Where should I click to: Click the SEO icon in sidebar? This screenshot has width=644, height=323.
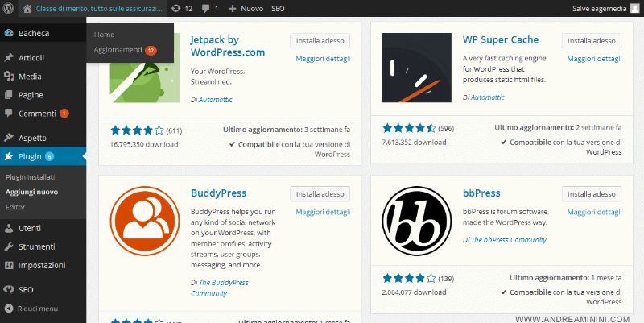click(x=9, y=289)
